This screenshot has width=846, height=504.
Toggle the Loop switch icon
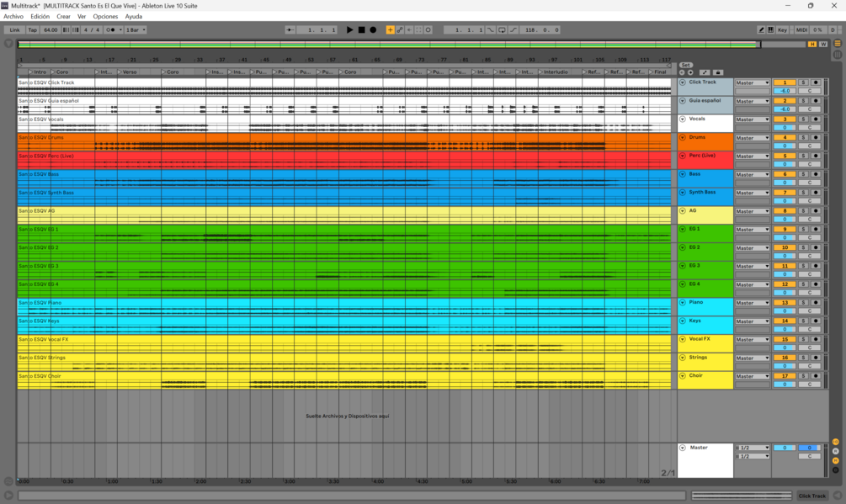(502, 29)
